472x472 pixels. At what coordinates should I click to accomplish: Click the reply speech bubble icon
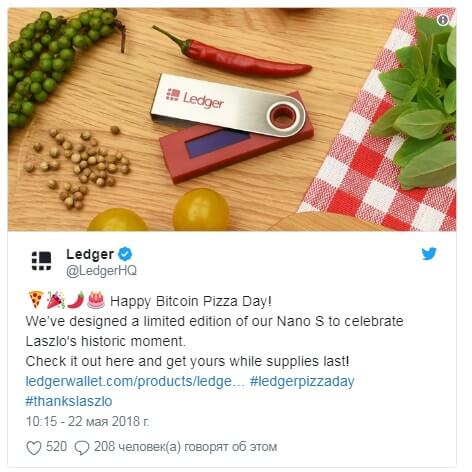(82, 448)
